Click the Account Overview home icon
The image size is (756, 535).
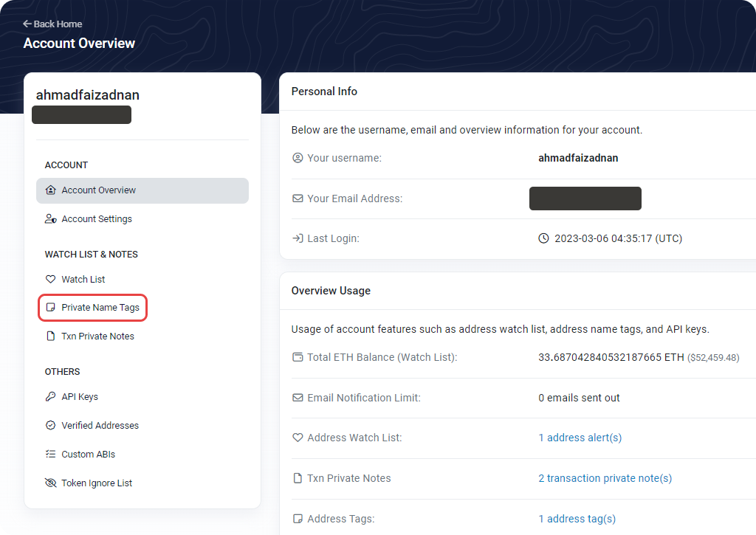pyautogui.click(x=51, y=190)
